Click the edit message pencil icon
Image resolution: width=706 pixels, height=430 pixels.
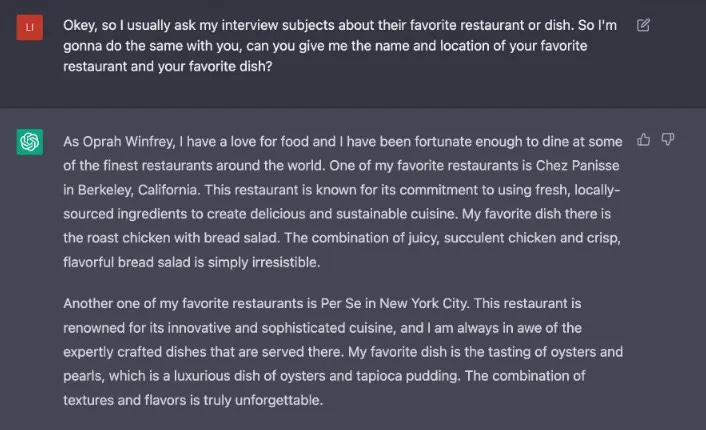click(x=643, y=25)
